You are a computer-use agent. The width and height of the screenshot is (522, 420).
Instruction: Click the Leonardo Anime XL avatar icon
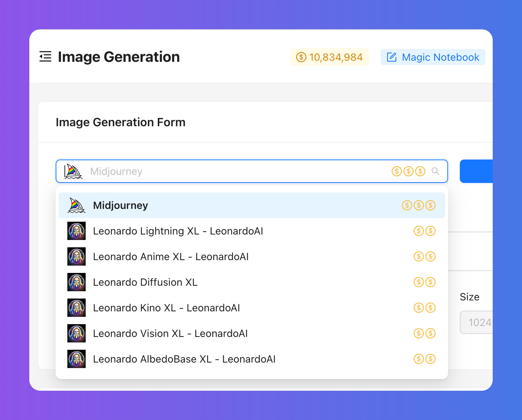point(77,256)
